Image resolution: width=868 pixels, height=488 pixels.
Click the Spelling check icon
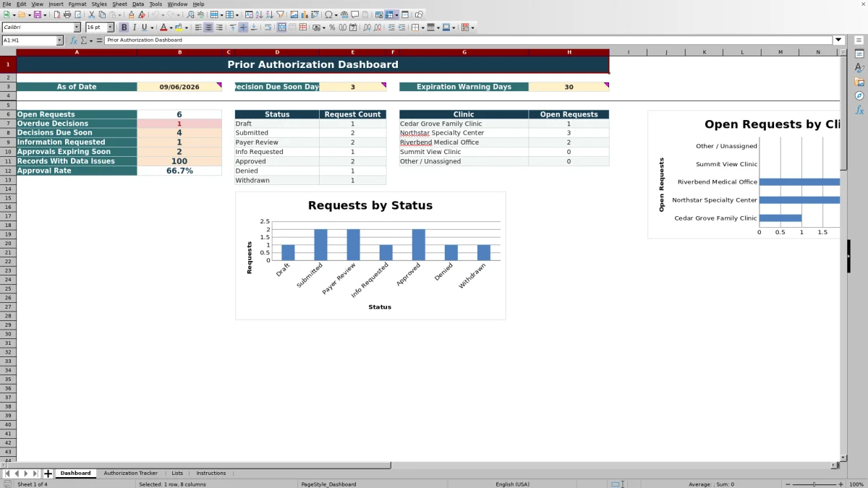200,14
